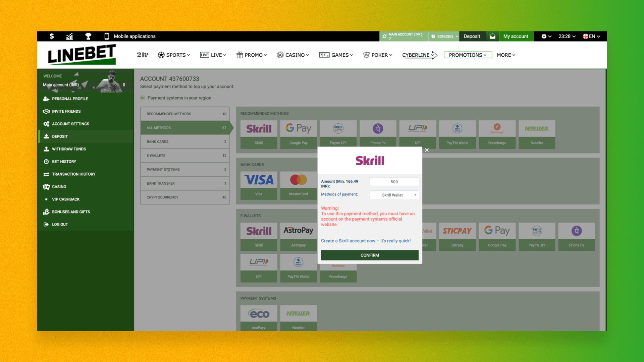Click the CONFIRM button in Skrill dialog
644x362 pixels.
pos(370,255)
